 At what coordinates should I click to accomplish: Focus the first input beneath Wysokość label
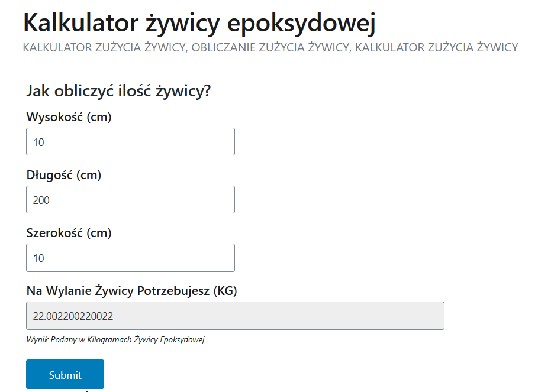point(130,141)
